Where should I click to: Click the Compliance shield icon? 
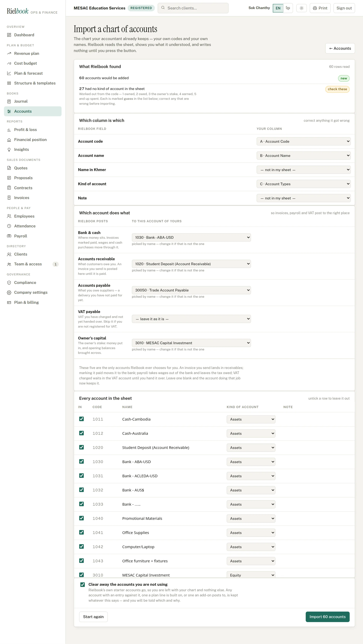point(9,283)
